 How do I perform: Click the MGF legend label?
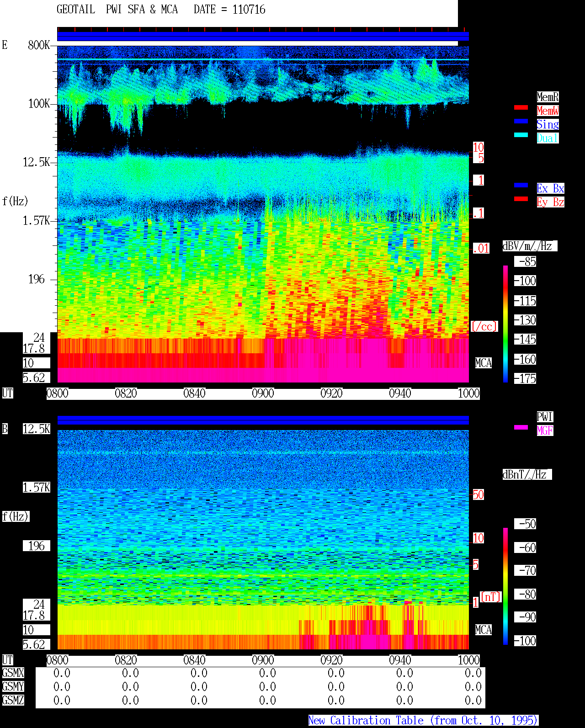point(545,430)
